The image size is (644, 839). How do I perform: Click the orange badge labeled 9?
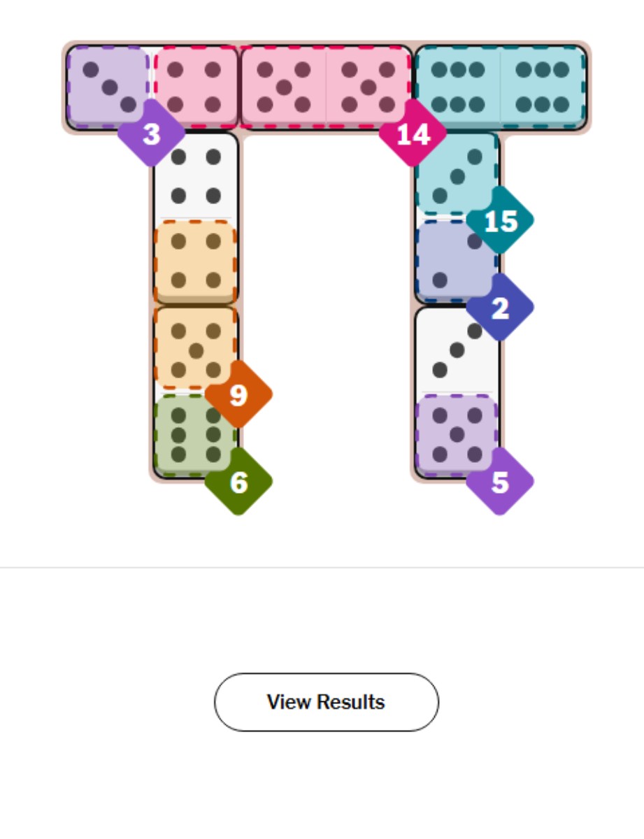tap(239, 395)
